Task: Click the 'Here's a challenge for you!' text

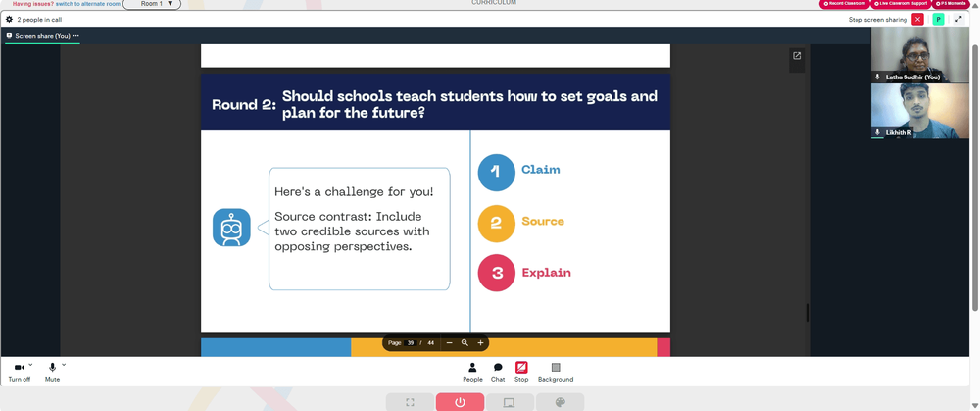Action: click(354, 192)
